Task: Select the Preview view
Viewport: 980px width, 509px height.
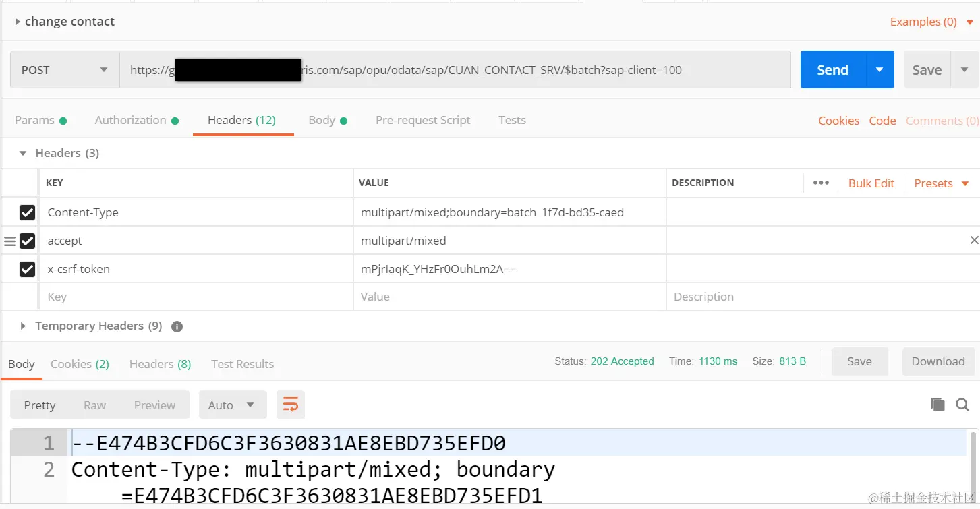Action: pos(154,405)
